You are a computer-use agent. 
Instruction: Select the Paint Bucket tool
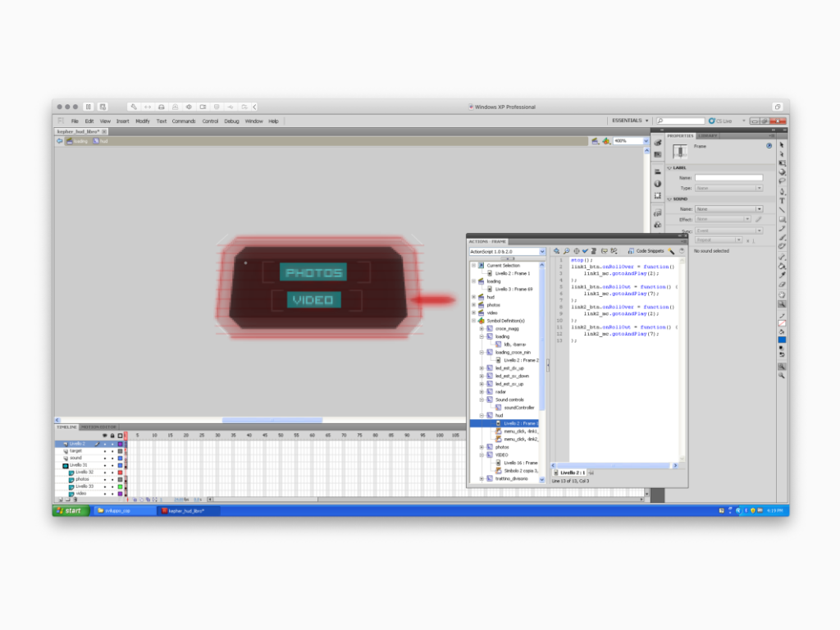click(782, 266)
